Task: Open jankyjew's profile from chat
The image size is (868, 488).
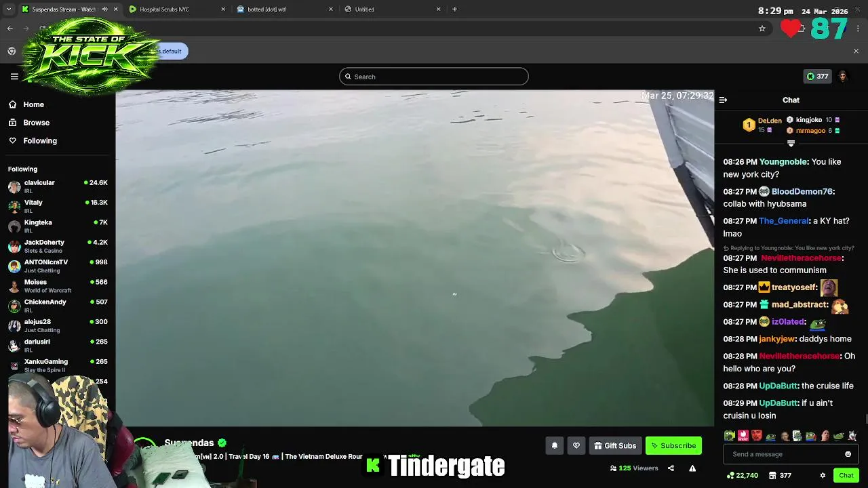Action: coord(776,339)
